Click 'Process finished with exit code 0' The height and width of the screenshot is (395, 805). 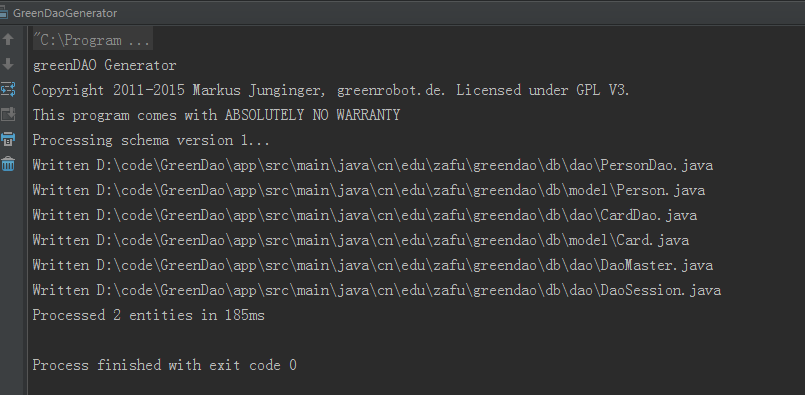click(x=165, y=366)
